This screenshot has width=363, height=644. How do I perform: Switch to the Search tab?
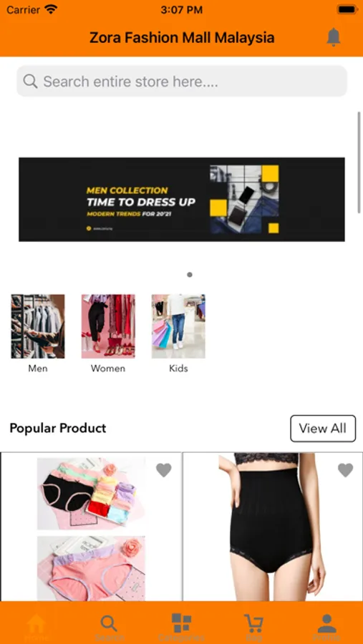tap(109, 627)
